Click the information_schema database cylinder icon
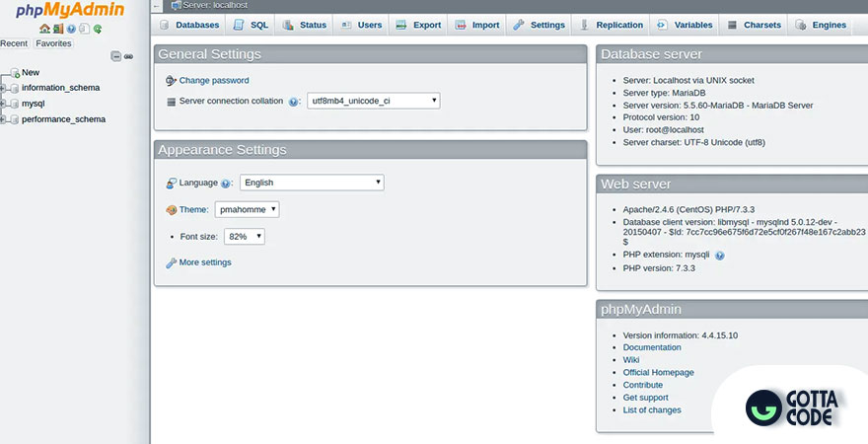This screenshot has height=444, width=868. pyautogui.click(x=15, y=88)
